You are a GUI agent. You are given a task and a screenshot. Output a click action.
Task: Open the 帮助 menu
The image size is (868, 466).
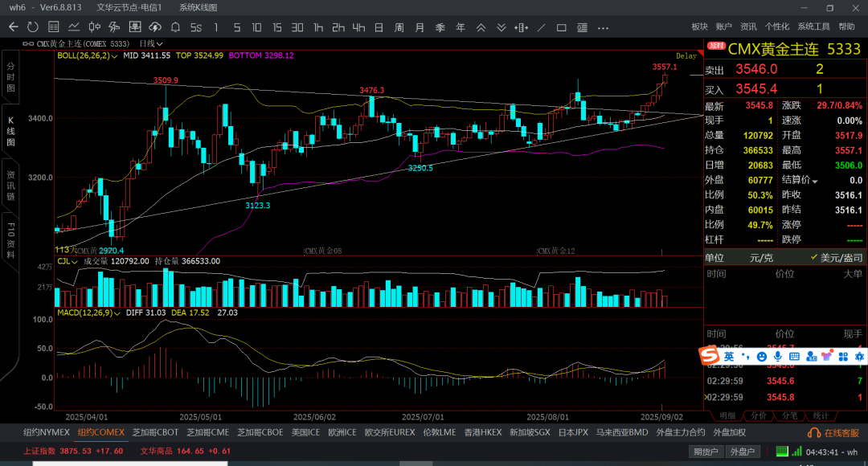click(x=846, y=27)
